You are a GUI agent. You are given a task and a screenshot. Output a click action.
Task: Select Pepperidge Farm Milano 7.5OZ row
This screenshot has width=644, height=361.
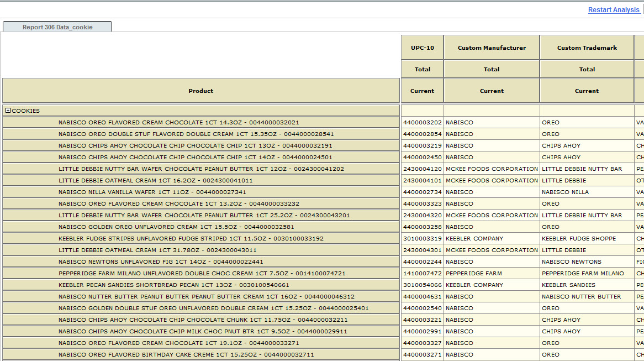click(201, 273)
